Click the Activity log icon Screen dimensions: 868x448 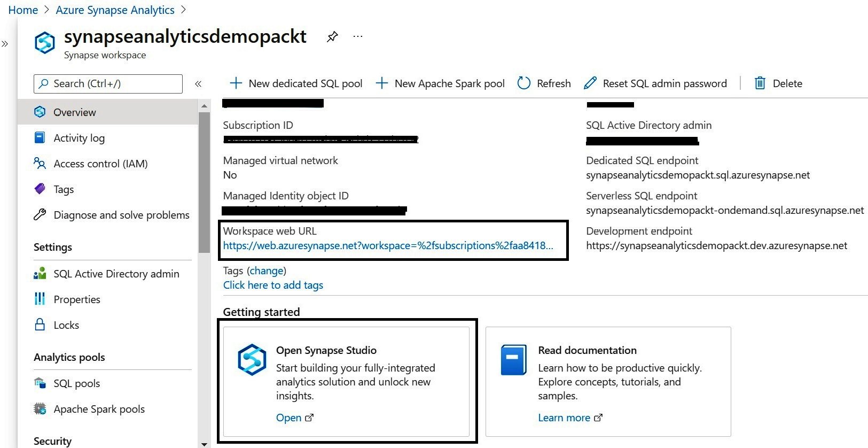[x=40, y=137]
